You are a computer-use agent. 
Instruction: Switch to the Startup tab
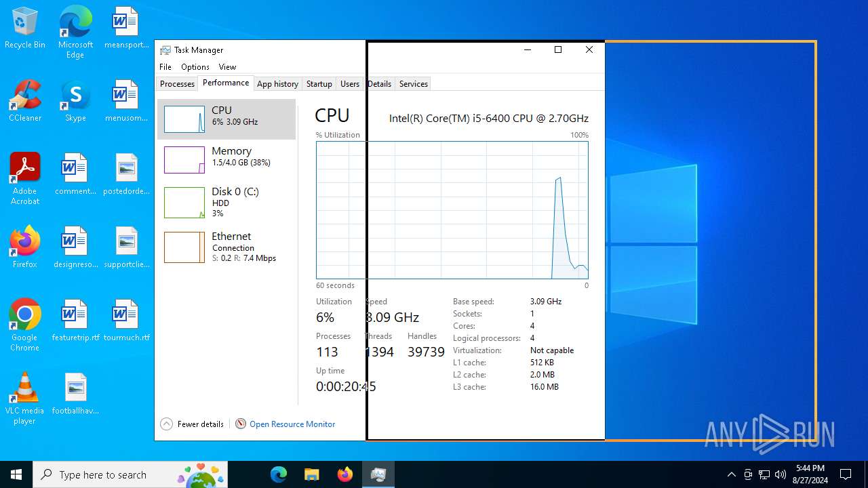319,84
